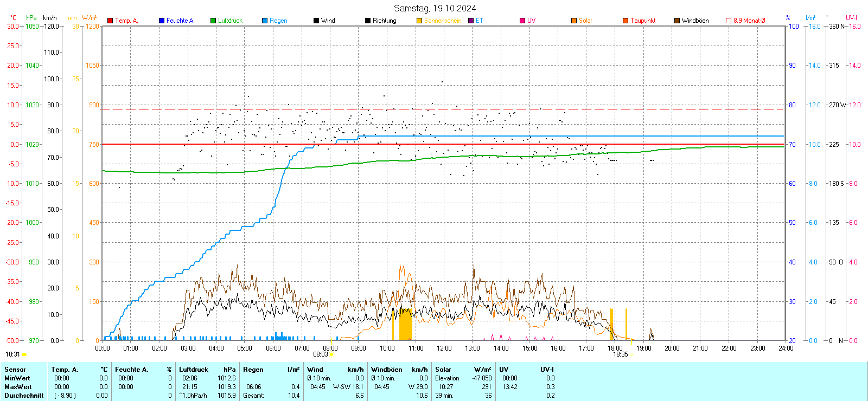The image size is (868, 401).
Task: Click the date title Samstag, 19.10.2024
Action: 435,8
